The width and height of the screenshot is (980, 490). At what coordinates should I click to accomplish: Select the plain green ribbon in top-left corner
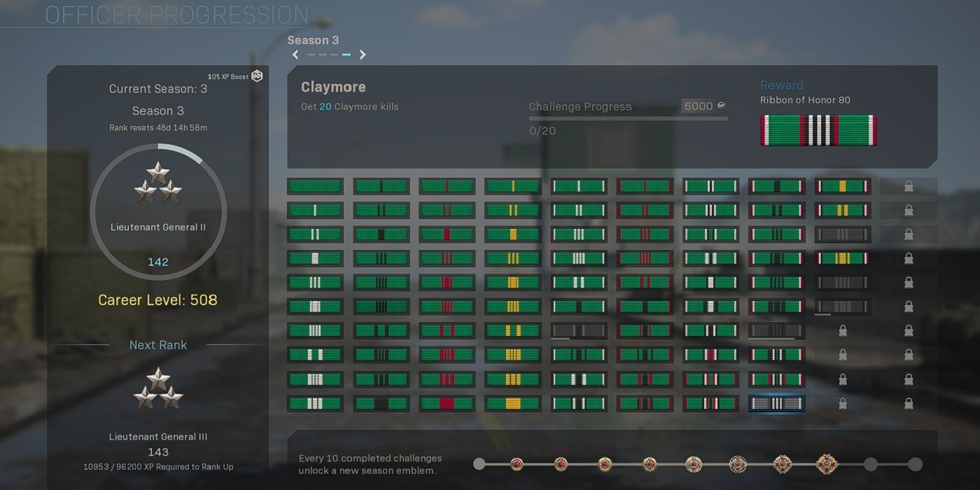(x=315, y=187)
